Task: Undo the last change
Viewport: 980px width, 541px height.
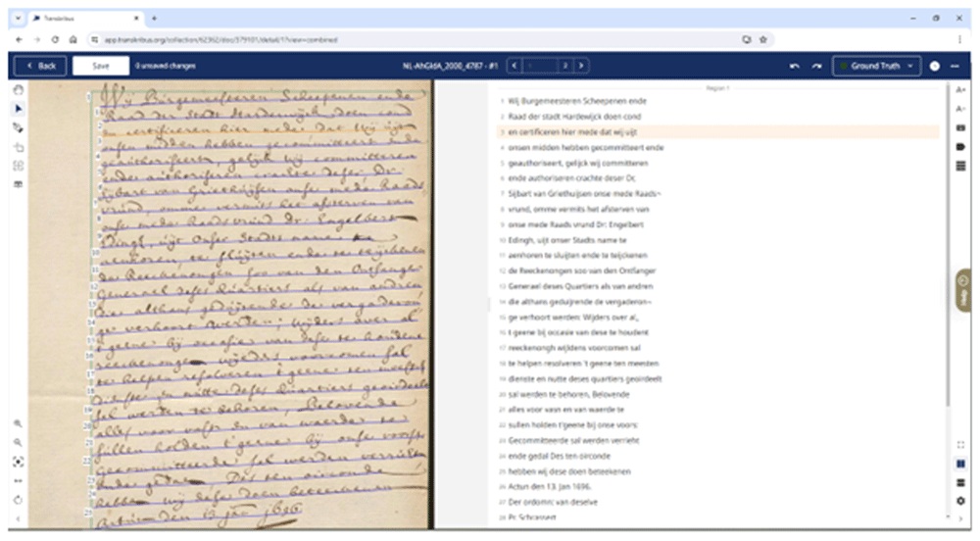Action: (x=795, y=66)
